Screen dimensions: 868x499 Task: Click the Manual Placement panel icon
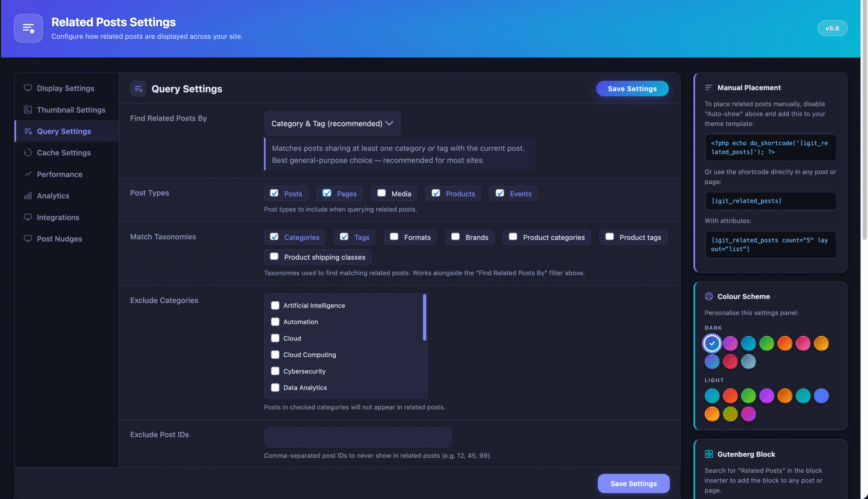point(709,88)
